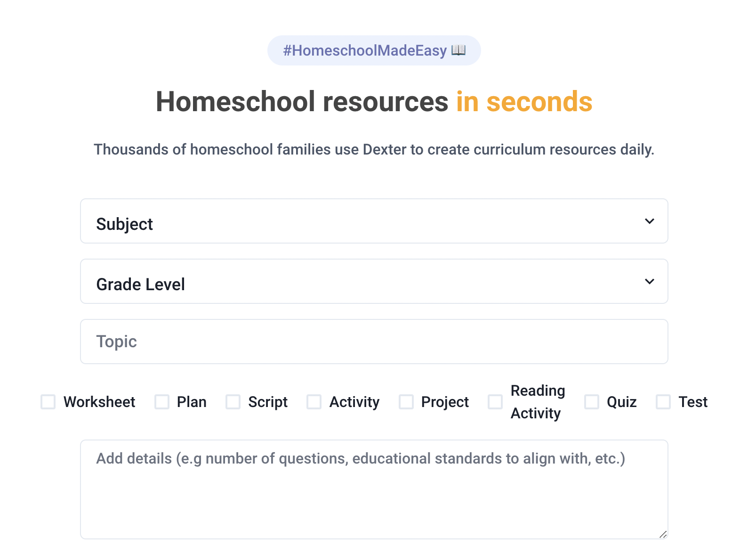Enable the Plan checkbox
Image resolution: width=756 pixels, height=554 pixels.
tap(162, 402)
